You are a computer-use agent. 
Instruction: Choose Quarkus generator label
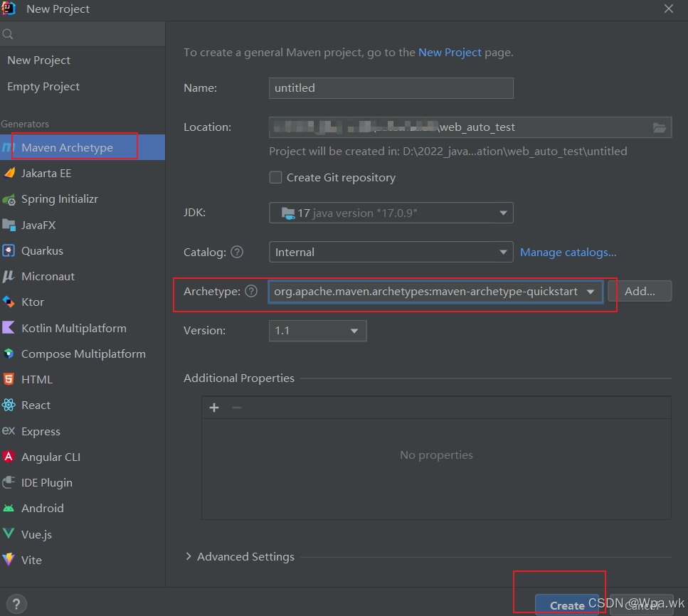click(x=42, y=250)
